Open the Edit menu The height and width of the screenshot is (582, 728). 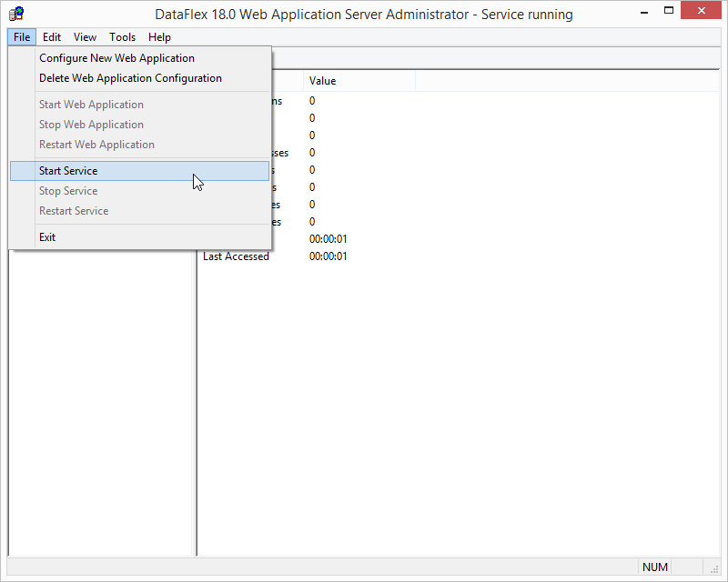pos(52,37)
